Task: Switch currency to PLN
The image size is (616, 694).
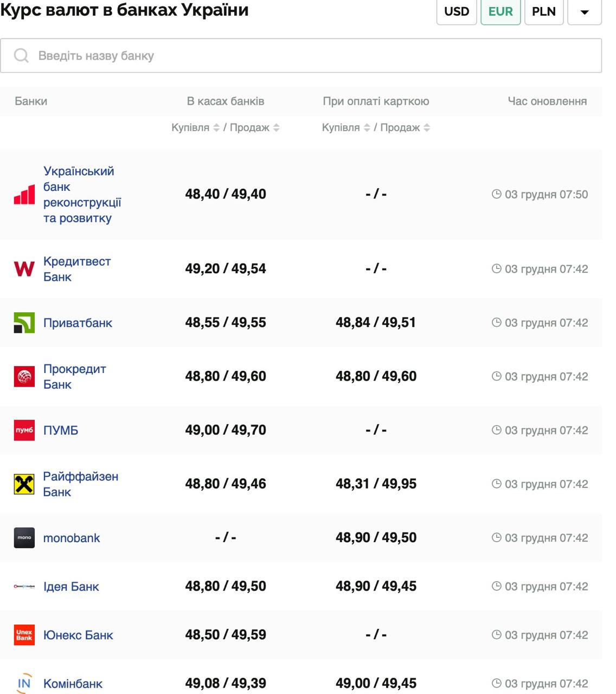Action: 543,11
